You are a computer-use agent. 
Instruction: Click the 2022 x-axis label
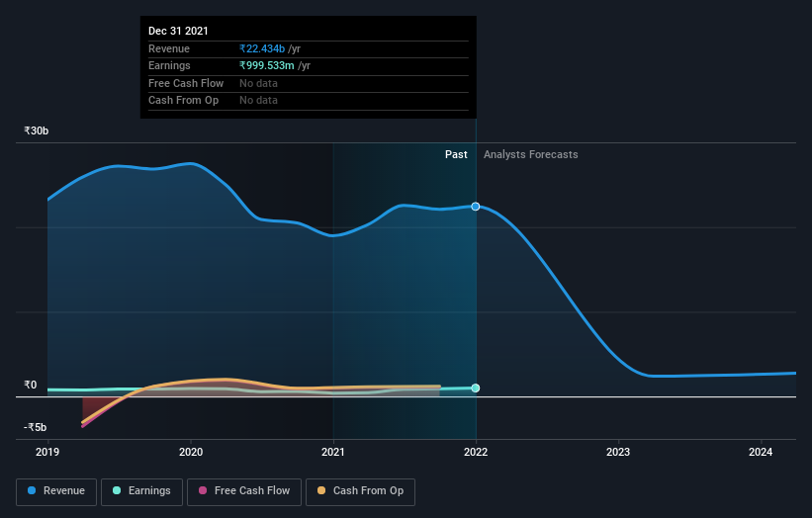click(x=476, y=453)
